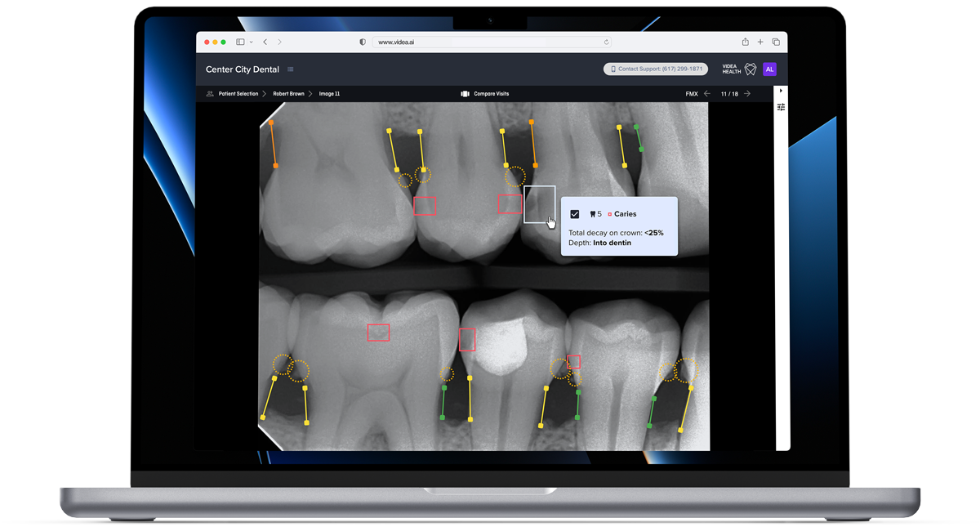Click the FMX view label
Image resolution: width=980 pixels, height=527 pixels.
coord(692,93)
